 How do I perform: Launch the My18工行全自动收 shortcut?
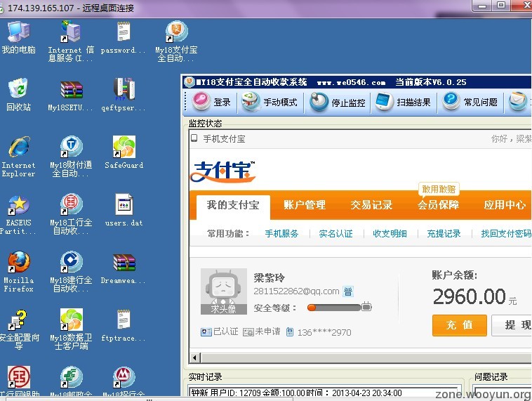[x=71, y=215]
